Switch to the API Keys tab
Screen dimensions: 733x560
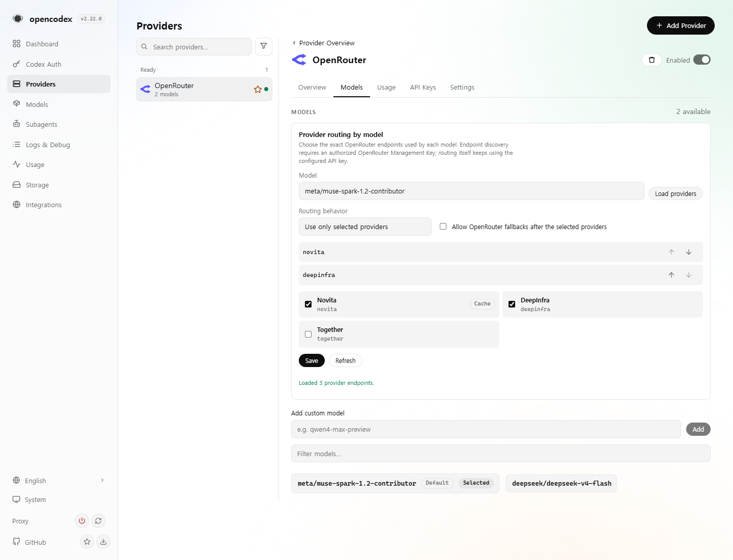[x=423, y=88]
